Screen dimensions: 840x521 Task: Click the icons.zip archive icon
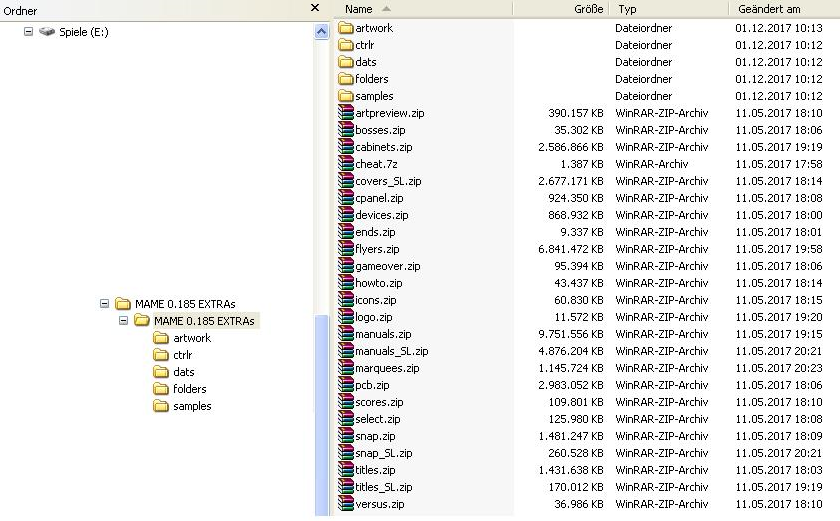tap(346, 300)
